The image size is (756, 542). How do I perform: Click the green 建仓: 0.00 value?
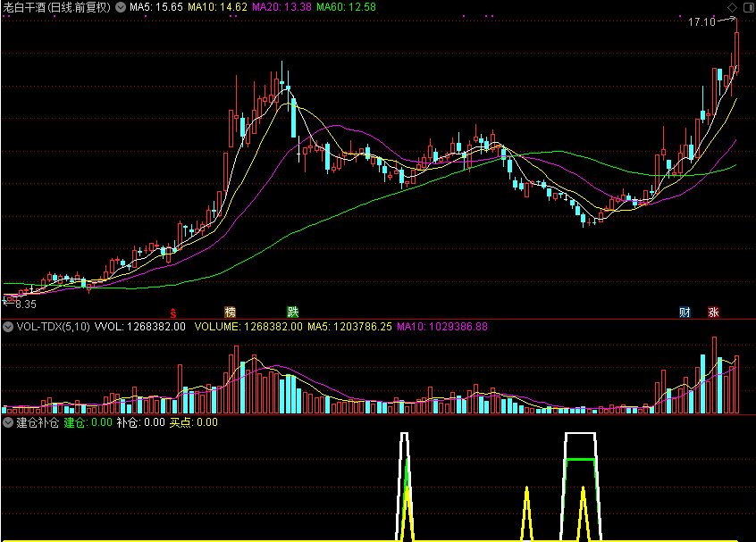coord(88,422)
